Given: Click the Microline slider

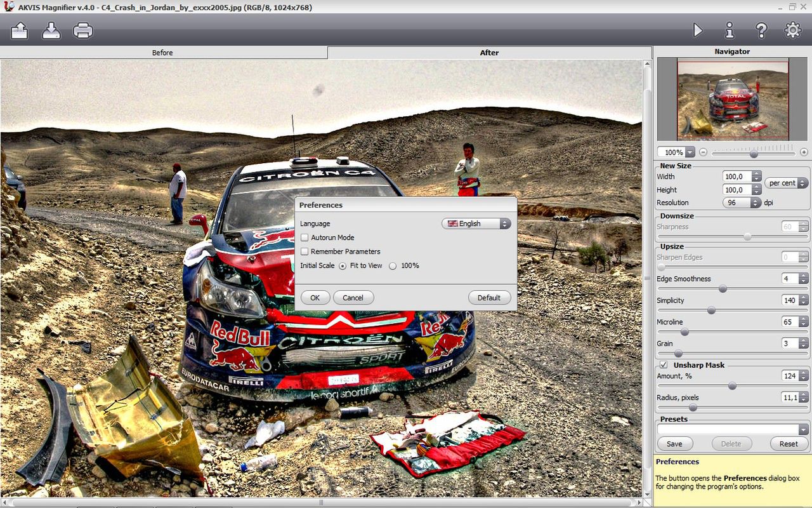Looking at the screenshot, I should 733,332.
